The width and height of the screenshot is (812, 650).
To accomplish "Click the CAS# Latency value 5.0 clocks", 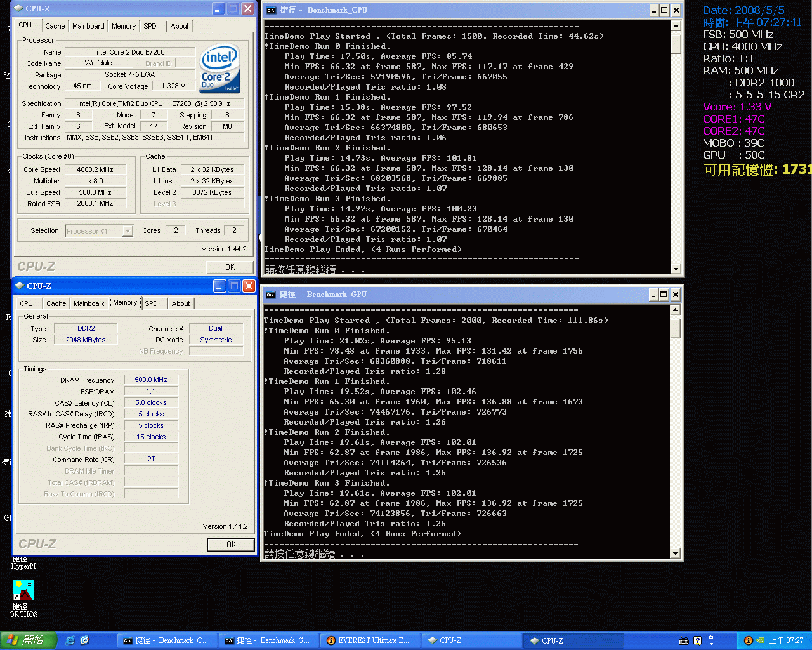I will 151,402.
